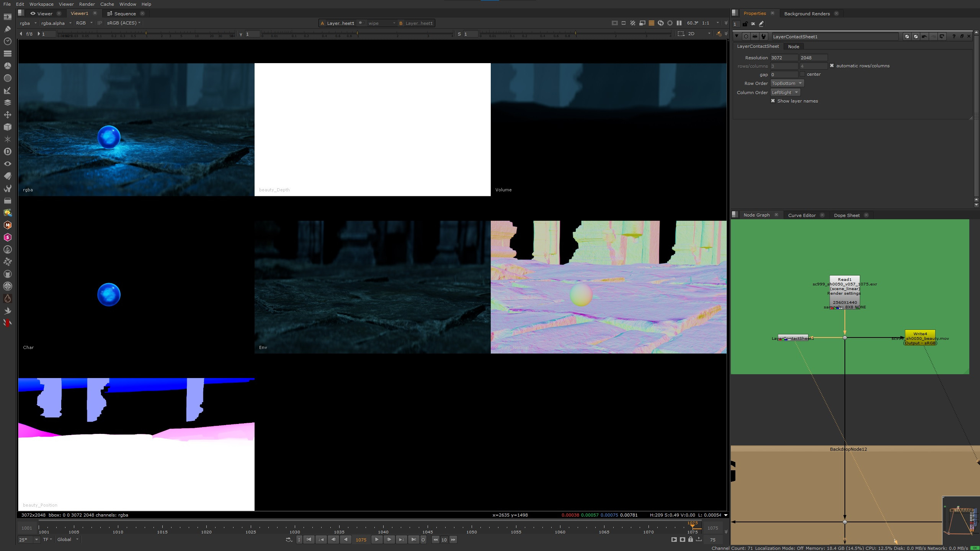Click the clipping warning stripes icon

tap(633, 23)
